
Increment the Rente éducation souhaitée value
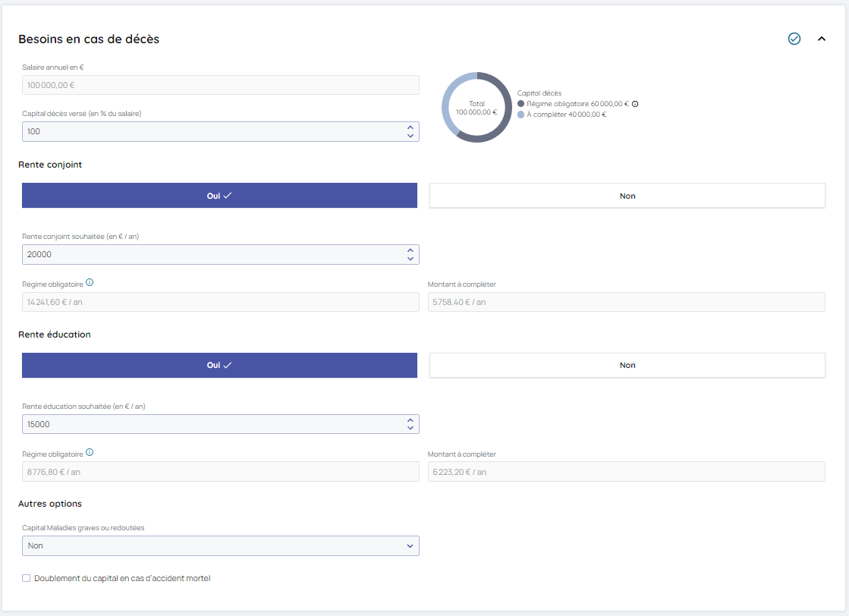(410, 420)
